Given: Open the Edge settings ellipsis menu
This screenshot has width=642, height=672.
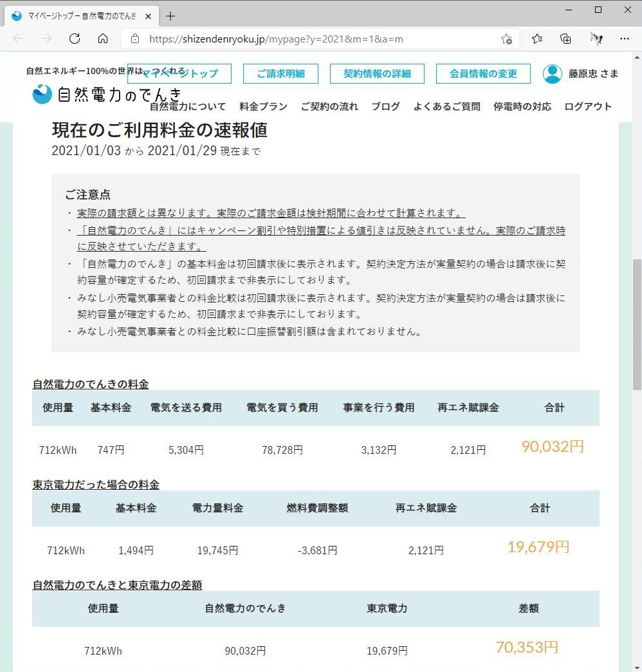Looking at the screenshot, I should click(625, 39).
